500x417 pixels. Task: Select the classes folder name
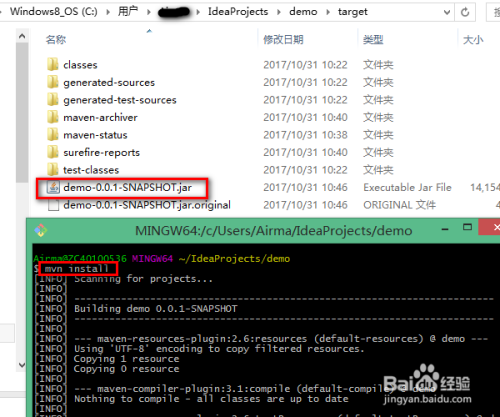(x=80, y=65)
